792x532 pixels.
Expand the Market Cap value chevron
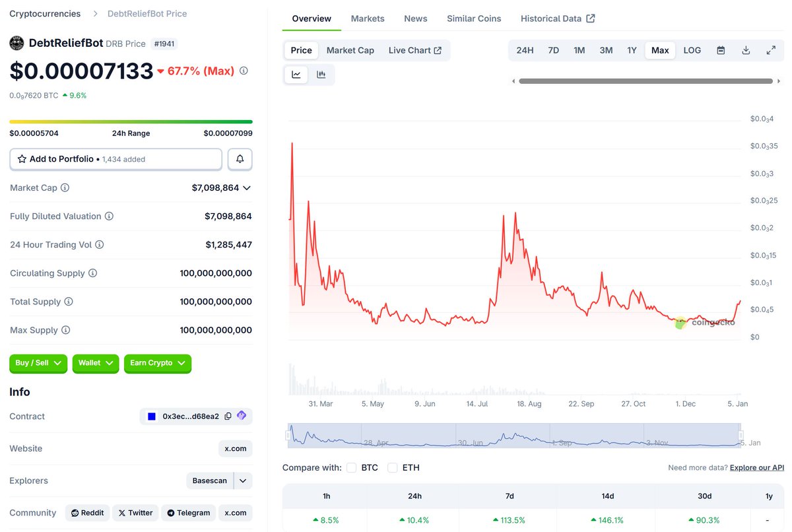click(x=247, y=188)
